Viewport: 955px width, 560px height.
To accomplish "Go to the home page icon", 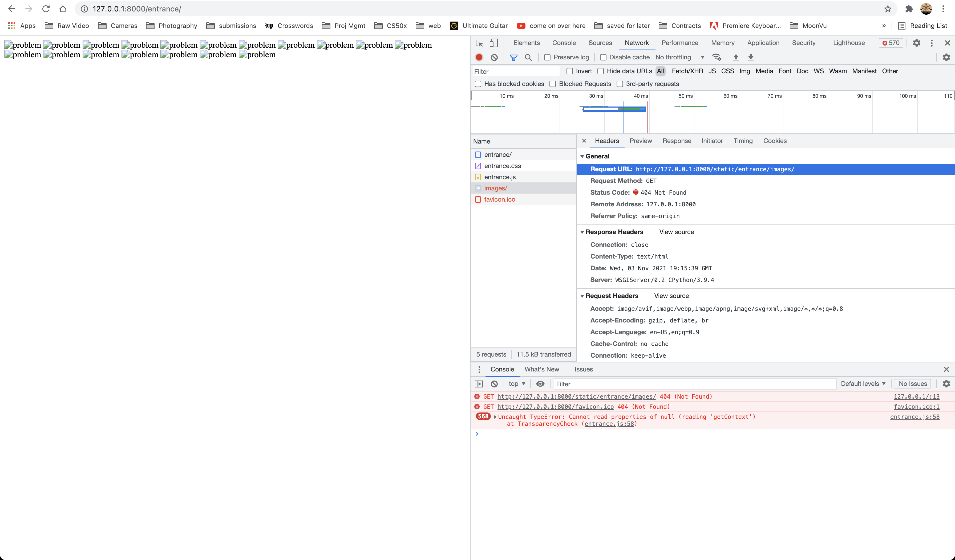I will tap(63, 9).
